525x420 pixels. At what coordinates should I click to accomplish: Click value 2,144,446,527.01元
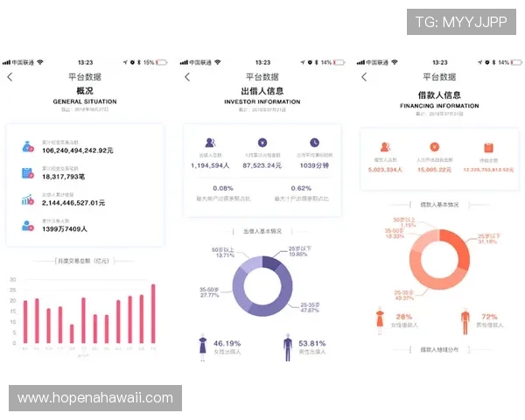click(73, 203)
